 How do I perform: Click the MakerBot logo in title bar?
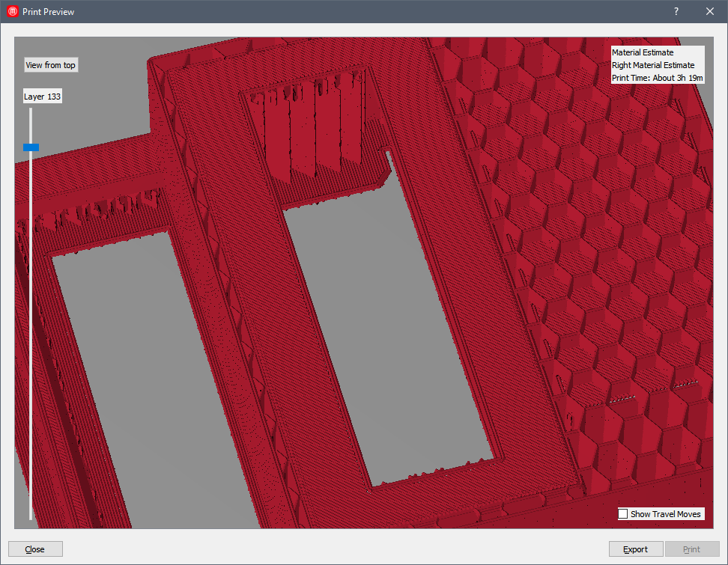tap(13, 12)
